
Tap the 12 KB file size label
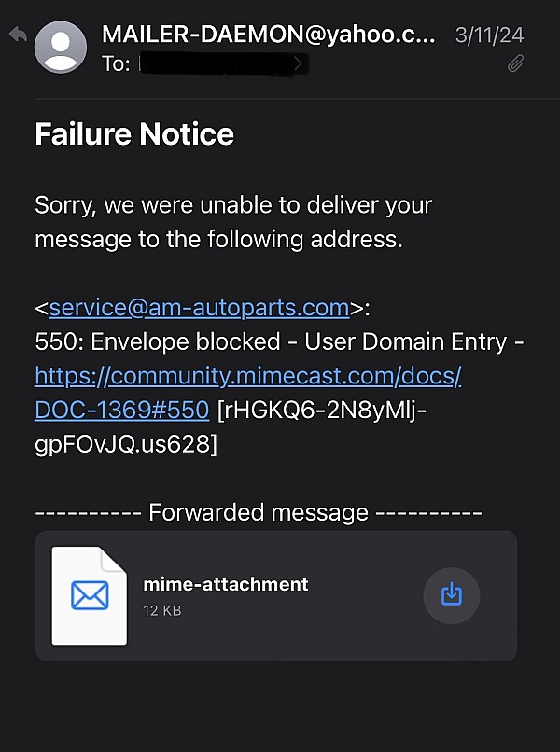[162, 610]
